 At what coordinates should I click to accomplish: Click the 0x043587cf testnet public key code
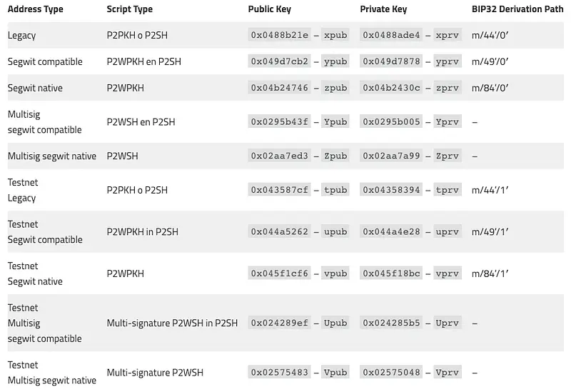280,190
